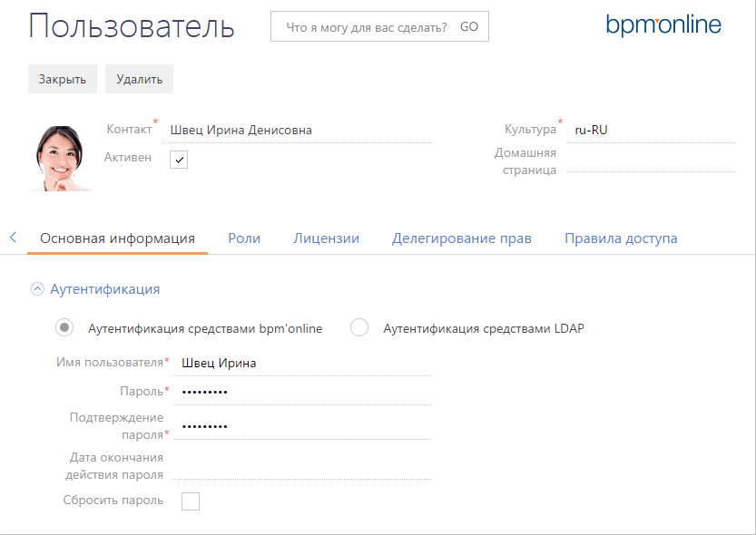The height and width of the screenshot is (535, 756).
Task: Click the GO button in command line
Action: 468,27
